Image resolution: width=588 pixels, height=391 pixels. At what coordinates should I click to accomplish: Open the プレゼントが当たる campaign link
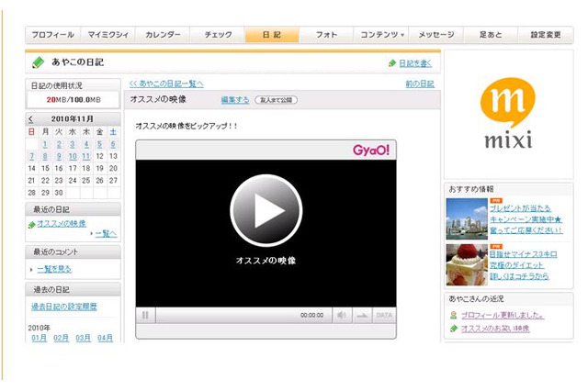[x=520, y=208]
